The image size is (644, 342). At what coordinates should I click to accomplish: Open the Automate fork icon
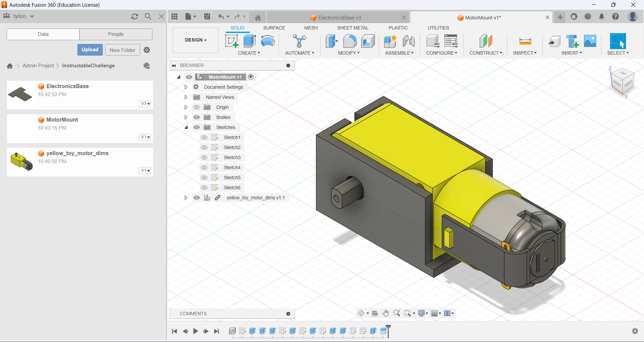299,41
